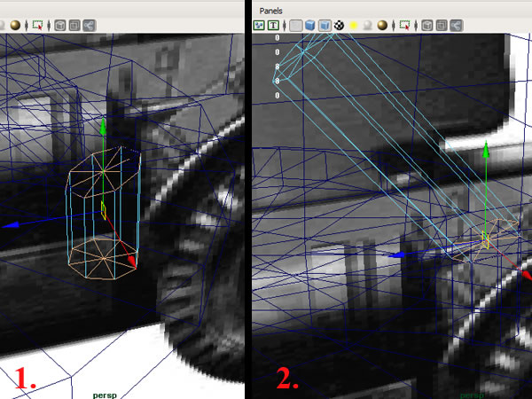This screenshot has height=399, width=532.
Task: Click the persp camera label in viewport 1
Action: pos(105,395)
